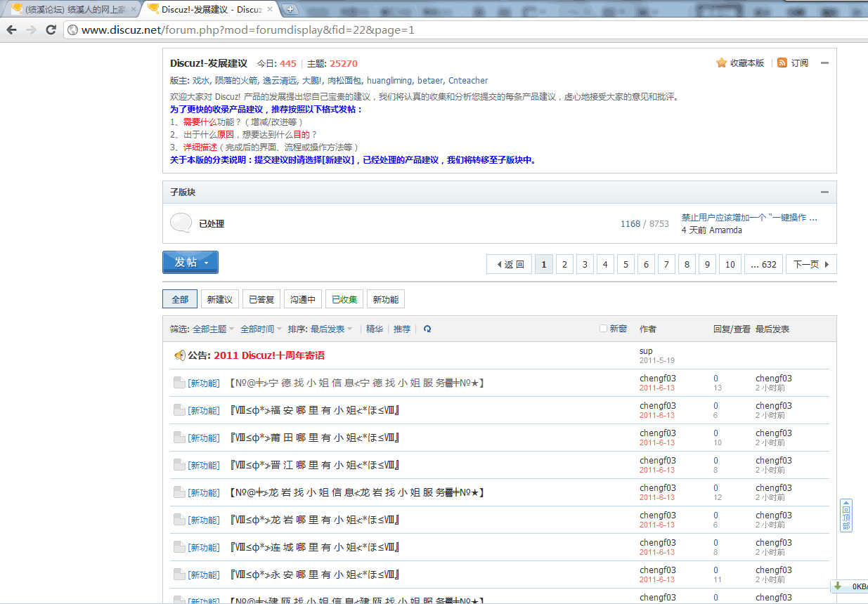Click the thread icon on the 永安 row
This screenshot has height=604, width=868.
pos(179,575)
